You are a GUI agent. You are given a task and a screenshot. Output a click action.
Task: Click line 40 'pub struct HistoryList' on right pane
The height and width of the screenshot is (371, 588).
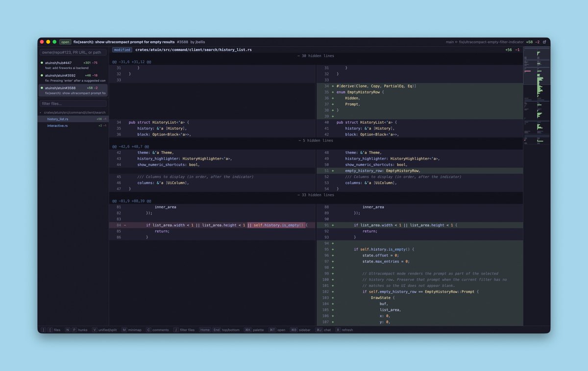[x=419, y=122]
